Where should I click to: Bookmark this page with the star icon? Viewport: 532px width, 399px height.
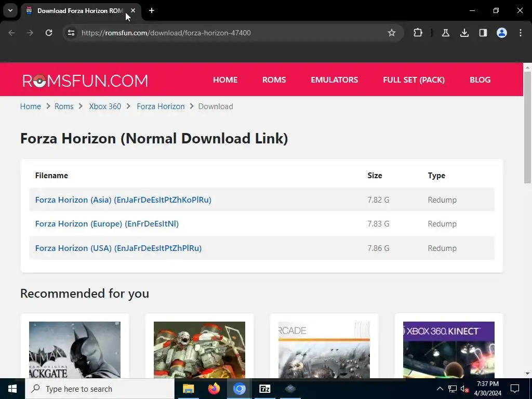pyautogui.click(x=392, y=33)
